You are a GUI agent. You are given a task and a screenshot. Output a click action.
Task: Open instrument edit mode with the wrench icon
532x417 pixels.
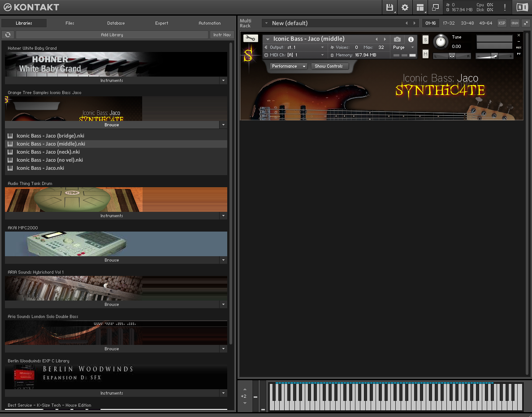pos(251,39)
